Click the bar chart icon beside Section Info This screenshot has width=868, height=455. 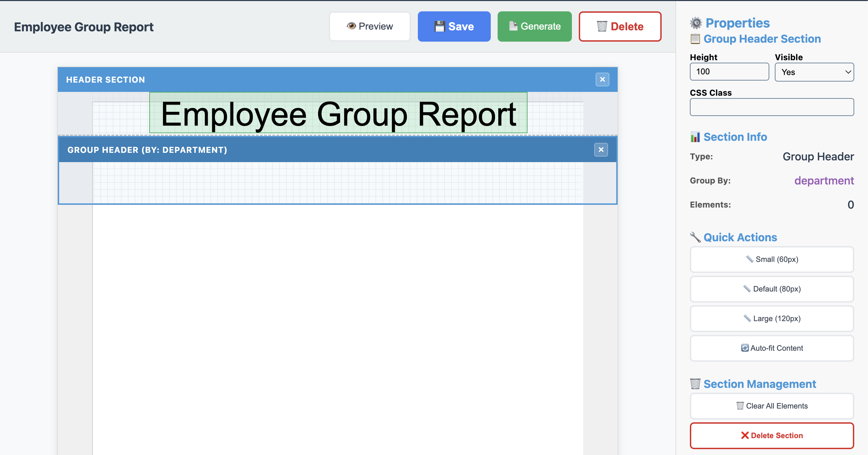pos(695,137)
